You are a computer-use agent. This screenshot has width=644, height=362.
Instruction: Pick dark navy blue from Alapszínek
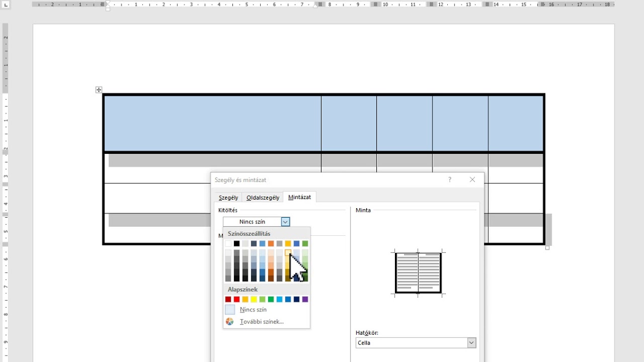297,299
